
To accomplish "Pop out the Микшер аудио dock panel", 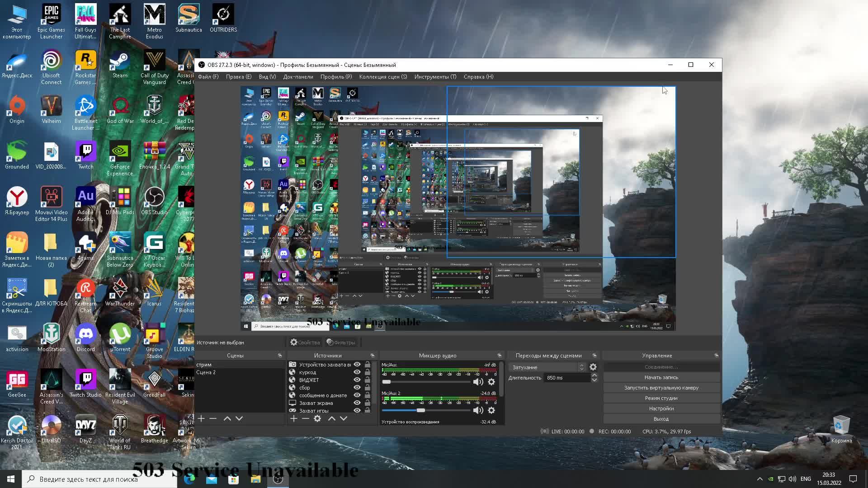I will (x=499, y=356).
